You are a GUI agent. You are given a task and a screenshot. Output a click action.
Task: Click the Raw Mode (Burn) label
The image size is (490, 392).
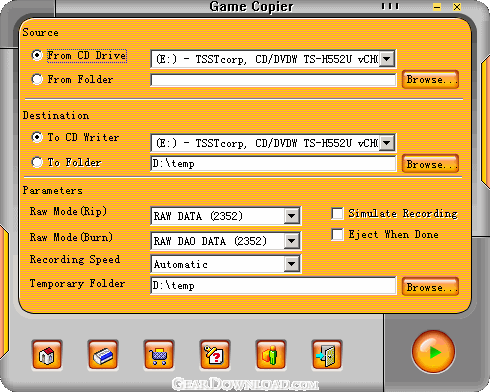[x=71, y=237]
